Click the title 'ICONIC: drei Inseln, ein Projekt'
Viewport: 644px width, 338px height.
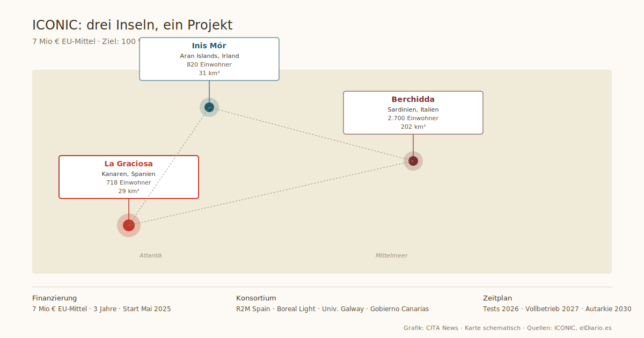133,25
